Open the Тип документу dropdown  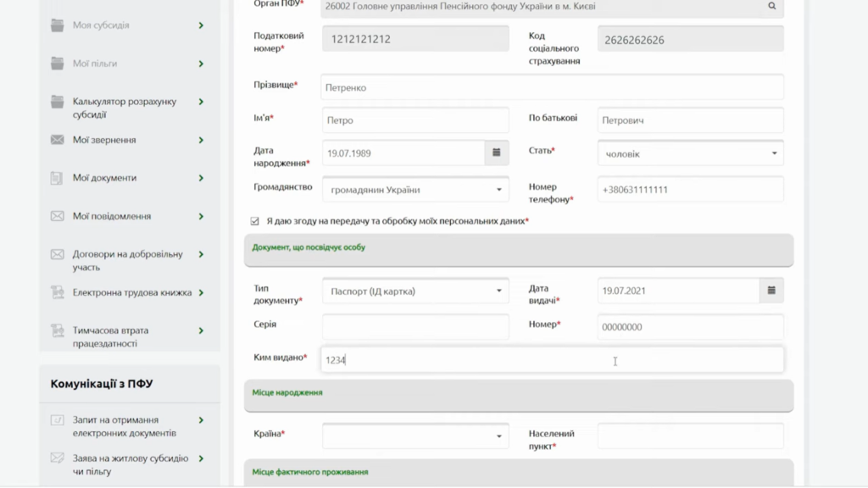click(415, 291)
